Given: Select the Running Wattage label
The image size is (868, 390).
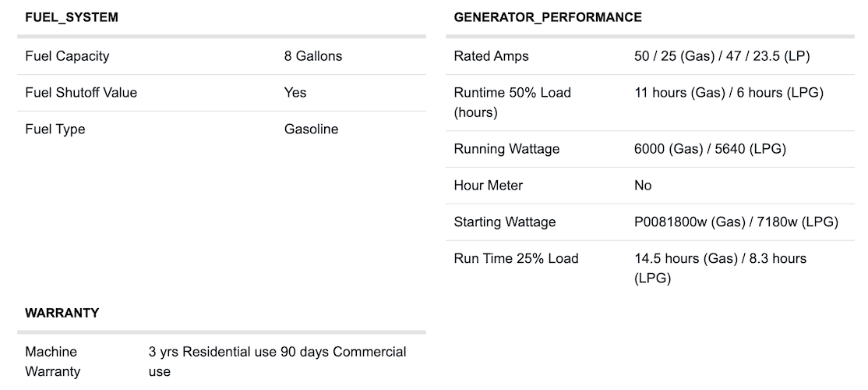Looking at the screenshot, I should point(506,149).
